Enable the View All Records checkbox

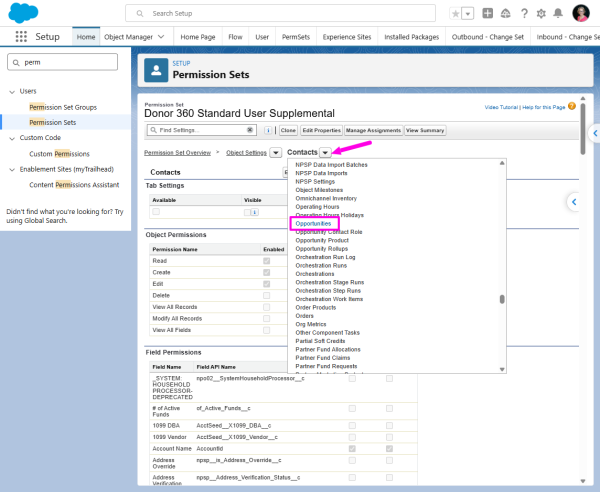266,307
